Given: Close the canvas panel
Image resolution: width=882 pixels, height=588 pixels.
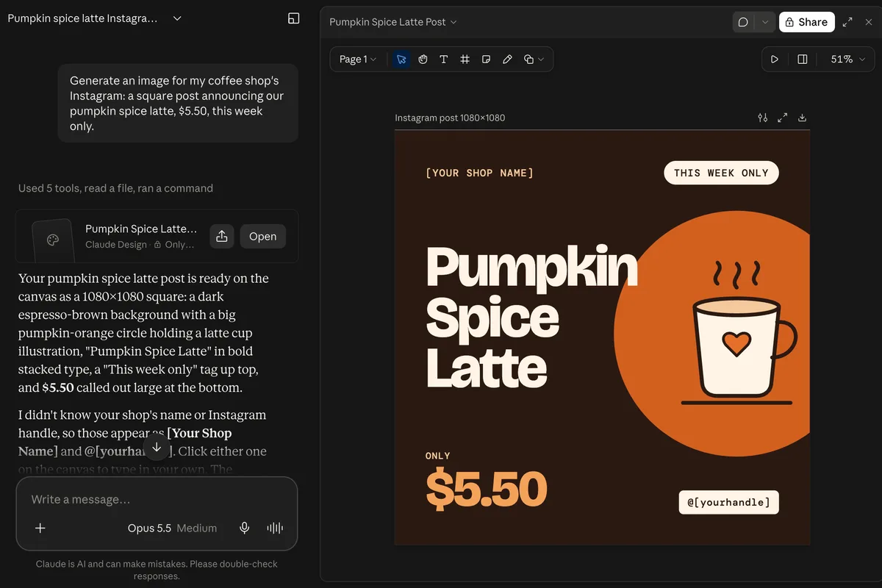Looking at the screenshot, I should (x=869, y=22).
